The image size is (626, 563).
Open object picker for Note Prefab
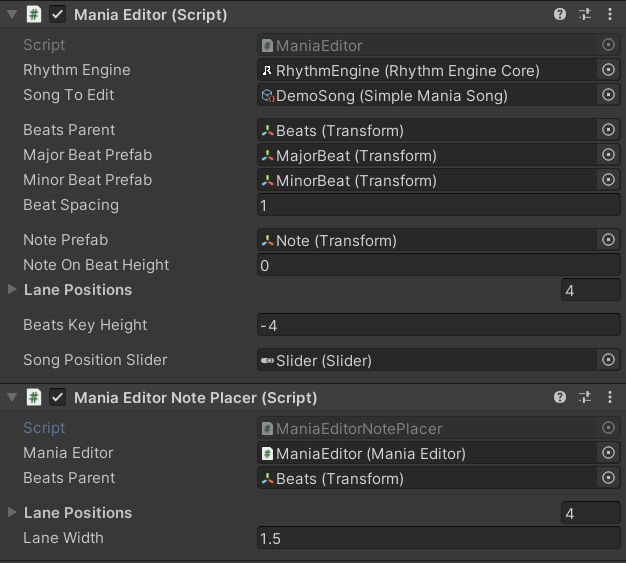point(608,240)
